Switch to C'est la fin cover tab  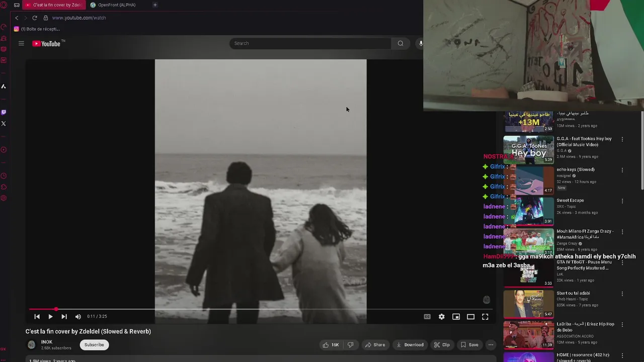(53, 5)
